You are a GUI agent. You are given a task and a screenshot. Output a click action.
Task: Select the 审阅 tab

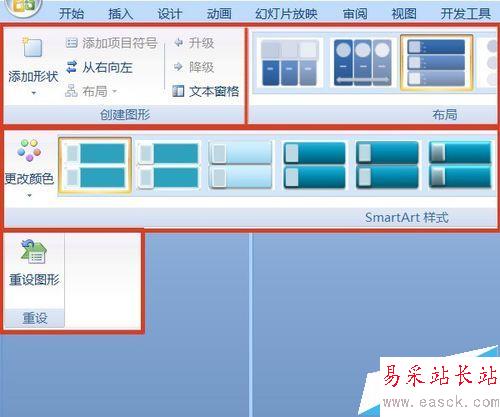pyautogui.click(x=355, y=14)
